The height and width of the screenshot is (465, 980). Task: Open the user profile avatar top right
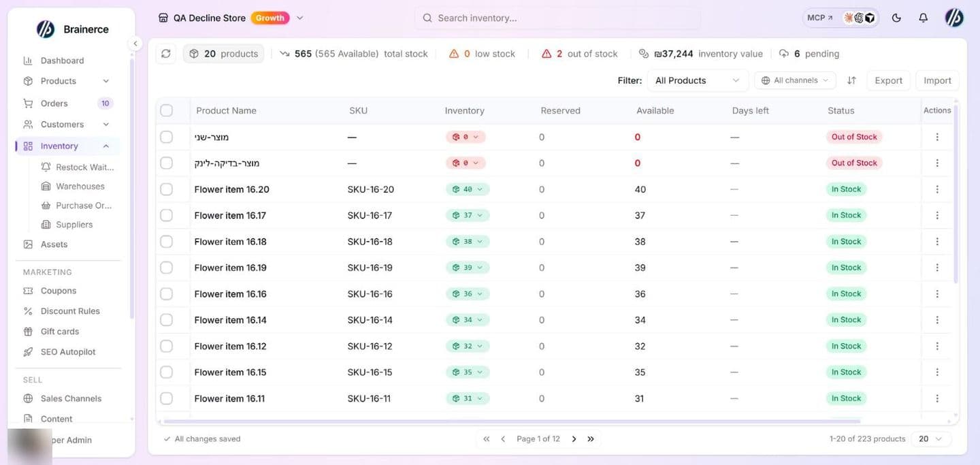point(954,18)
